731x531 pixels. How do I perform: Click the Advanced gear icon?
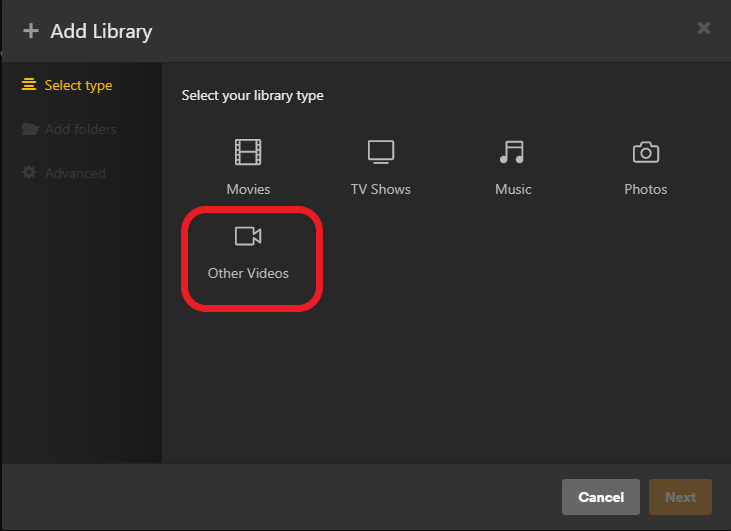[x=29, y=172]
